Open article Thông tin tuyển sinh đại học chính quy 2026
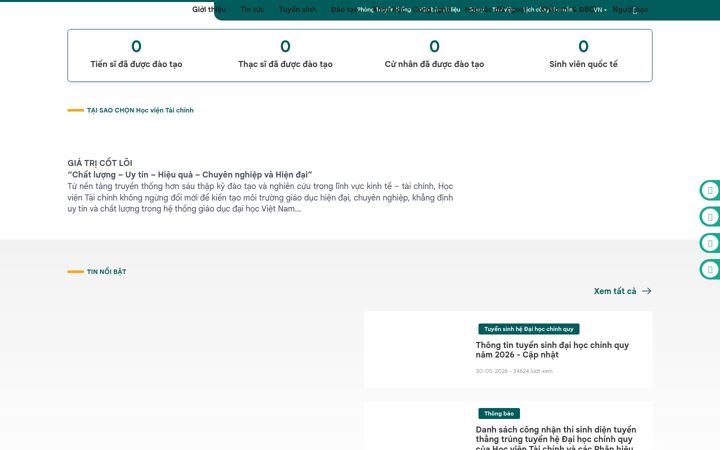The image size is (720, 450). [x=552, y=350]
